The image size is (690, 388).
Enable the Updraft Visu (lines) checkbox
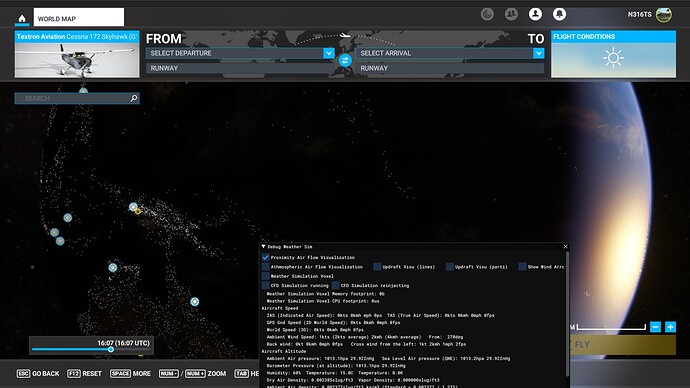point(377,267)
